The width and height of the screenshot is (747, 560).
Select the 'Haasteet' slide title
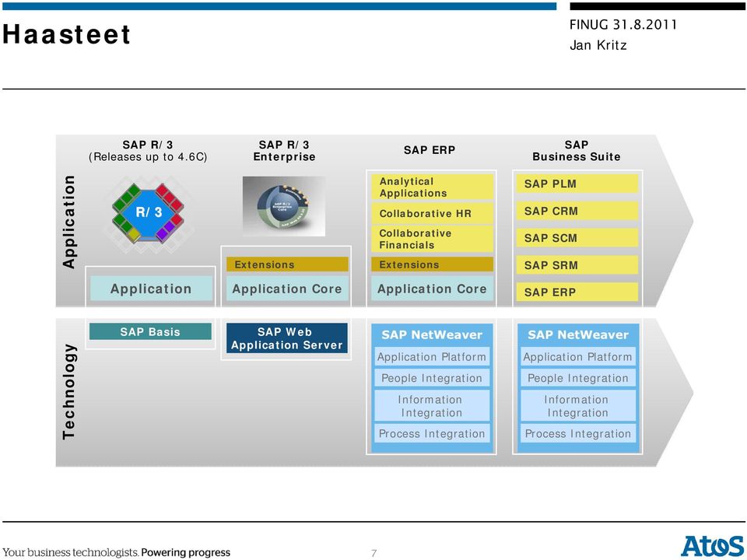[66, 35]
